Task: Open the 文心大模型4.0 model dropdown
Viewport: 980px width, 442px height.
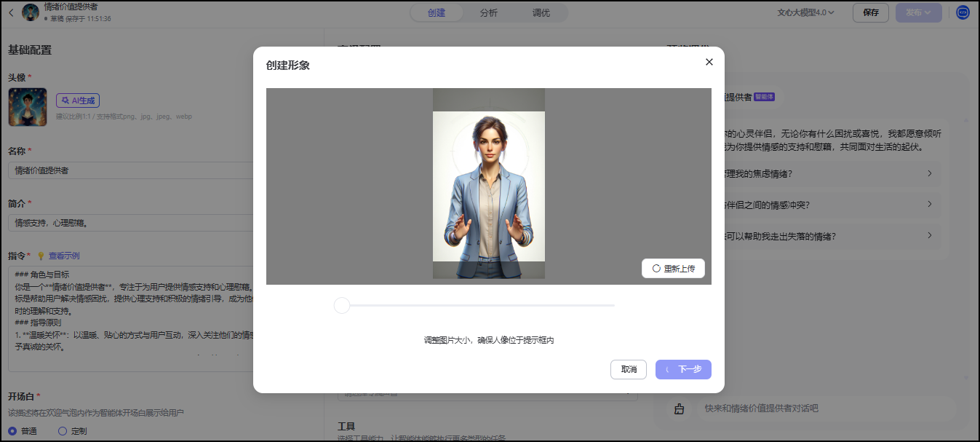Action: 805,12
